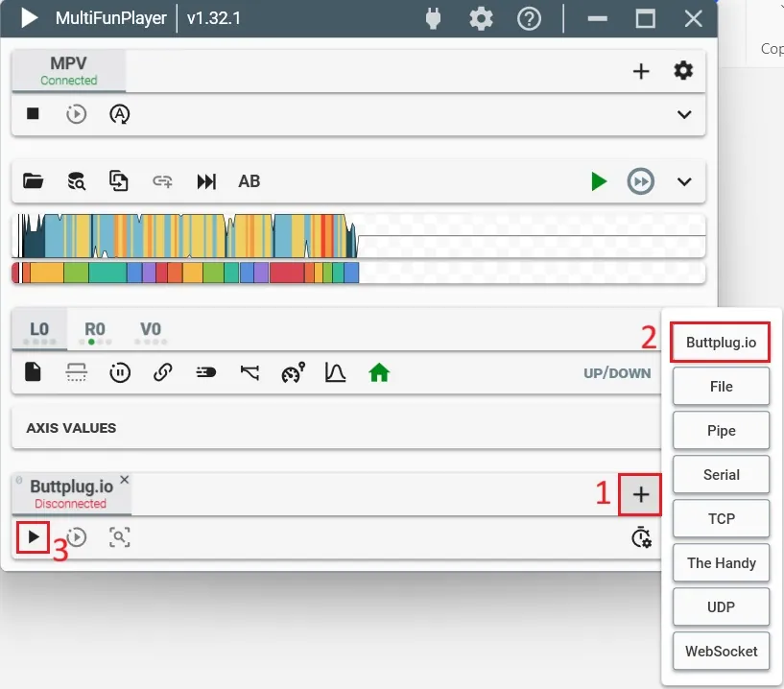The width and height of the screenshot is (784, 689).
Task: Open the script folder icon
Action: [33, 180]
